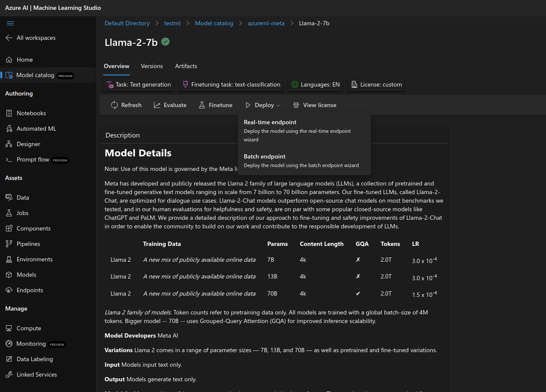This screenshot has height=392, width=546.
Task: Open the Default Directory breadcrumb link
Action: (127, 23)
